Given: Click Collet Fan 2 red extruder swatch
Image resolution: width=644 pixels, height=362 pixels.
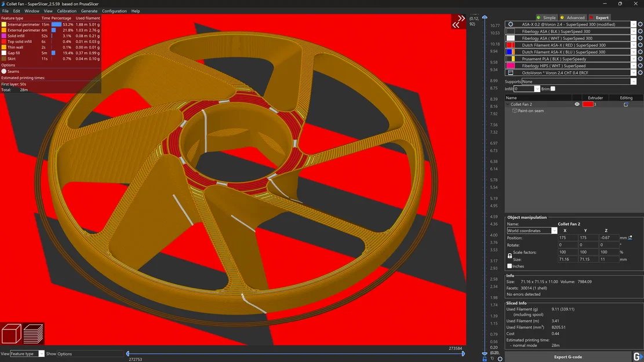Looking at the screenshot, I should (588, 104).
